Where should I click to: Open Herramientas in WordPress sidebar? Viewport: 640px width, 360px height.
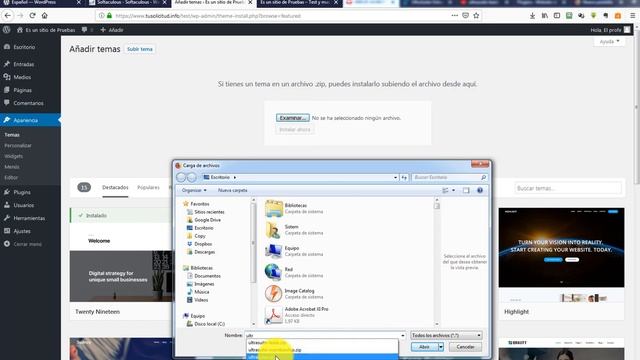(x=29, y=218)
